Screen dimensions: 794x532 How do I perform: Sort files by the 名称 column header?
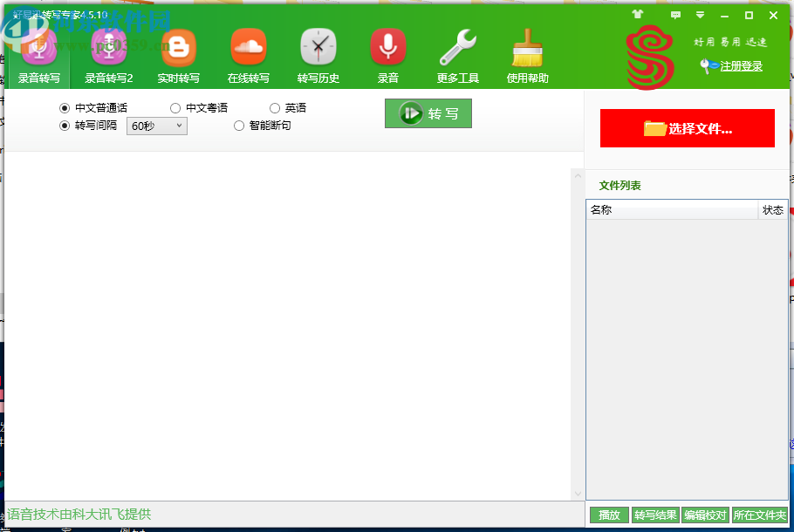tap(602, 209)
